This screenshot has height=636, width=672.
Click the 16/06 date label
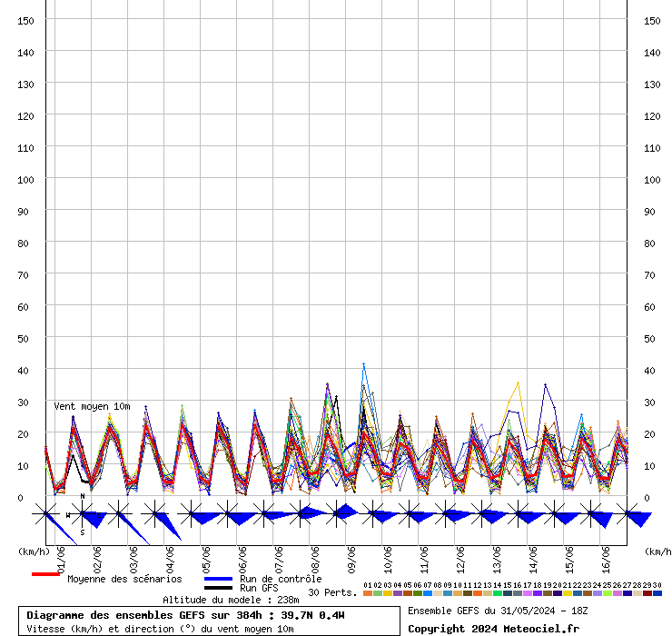tap(606, 557)
